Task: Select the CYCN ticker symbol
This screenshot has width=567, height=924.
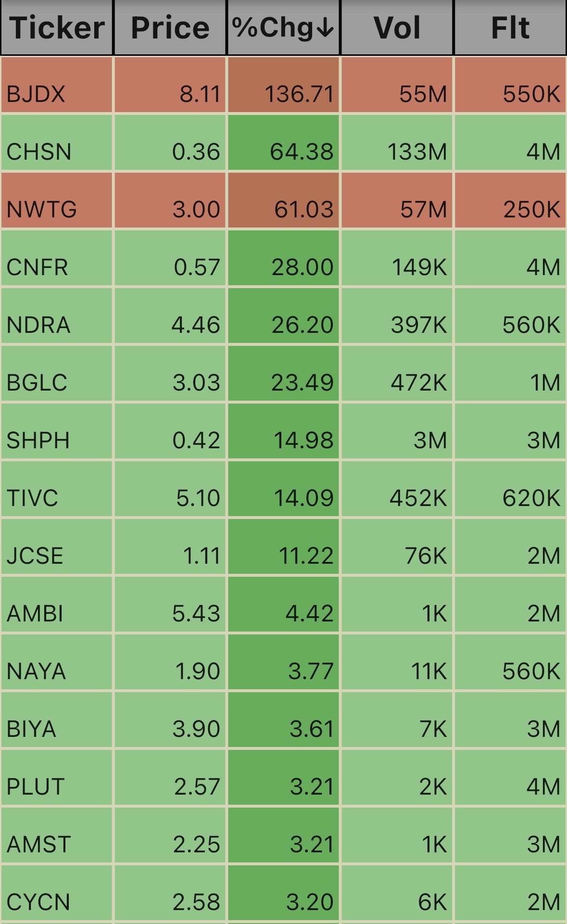Action: [x=38, y=902]
